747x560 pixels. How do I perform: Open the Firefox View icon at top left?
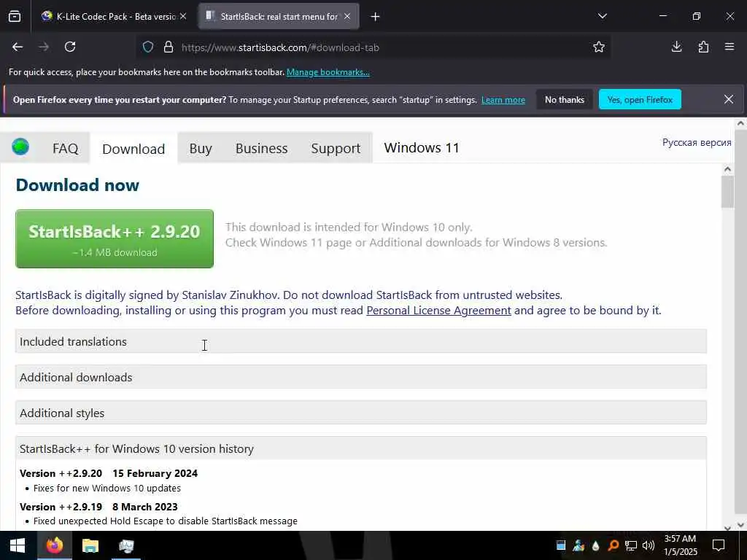15,17
